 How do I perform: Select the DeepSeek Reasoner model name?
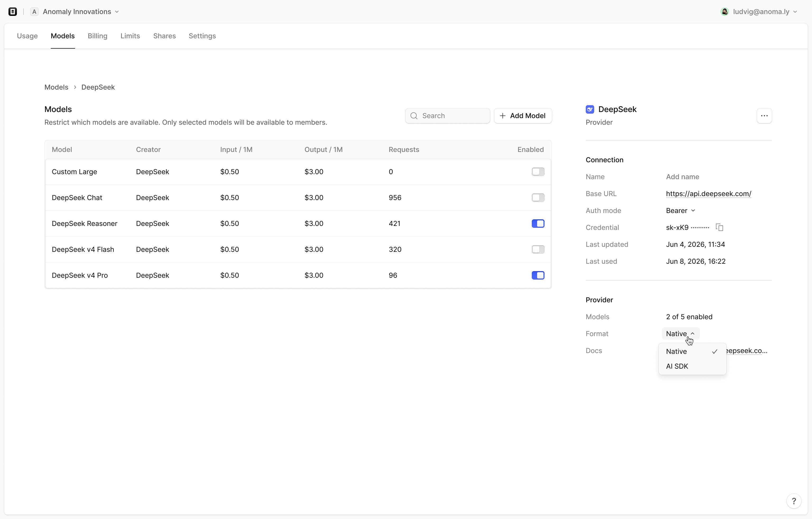click(x=85, y=224)
